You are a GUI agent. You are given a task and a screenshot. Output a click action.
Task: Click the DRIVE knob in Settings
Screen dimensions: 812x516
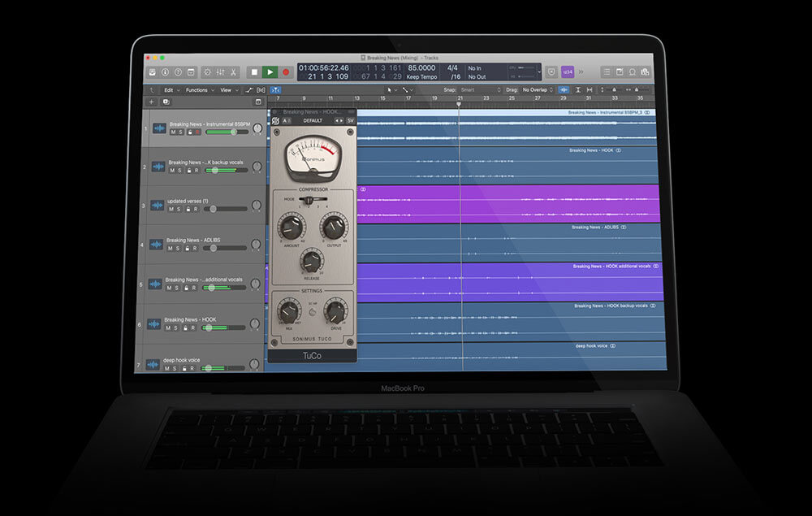coord(335,311)
